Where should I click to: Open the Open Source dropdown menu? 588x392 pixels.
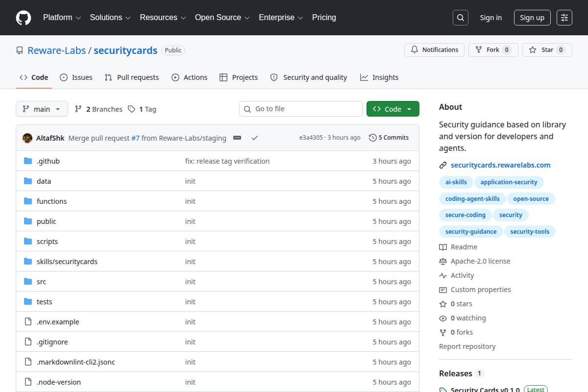(x=222, y=18)
